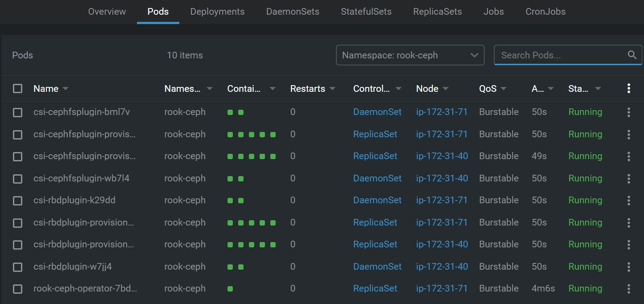Screen dimensions: 644x304
Task: Open table column options menu in header
Action: pyautogui.click(x=628, y=89)
